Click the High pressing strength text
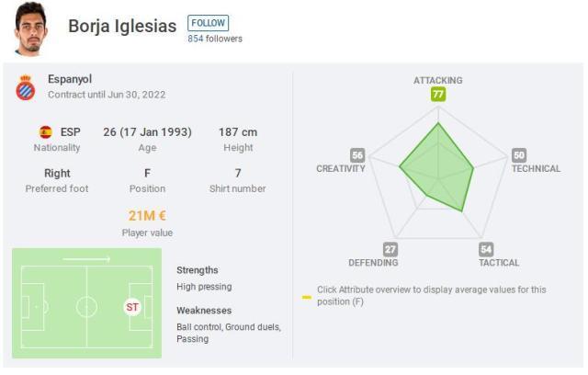Screen dimensions: 588x375 click(204, 287)
